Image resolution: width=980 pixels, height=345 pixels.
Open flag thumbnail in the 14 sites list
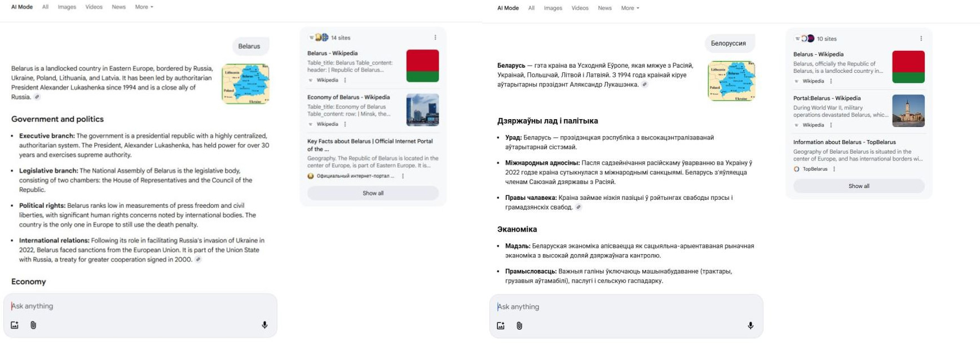click(x=422, y=65)
